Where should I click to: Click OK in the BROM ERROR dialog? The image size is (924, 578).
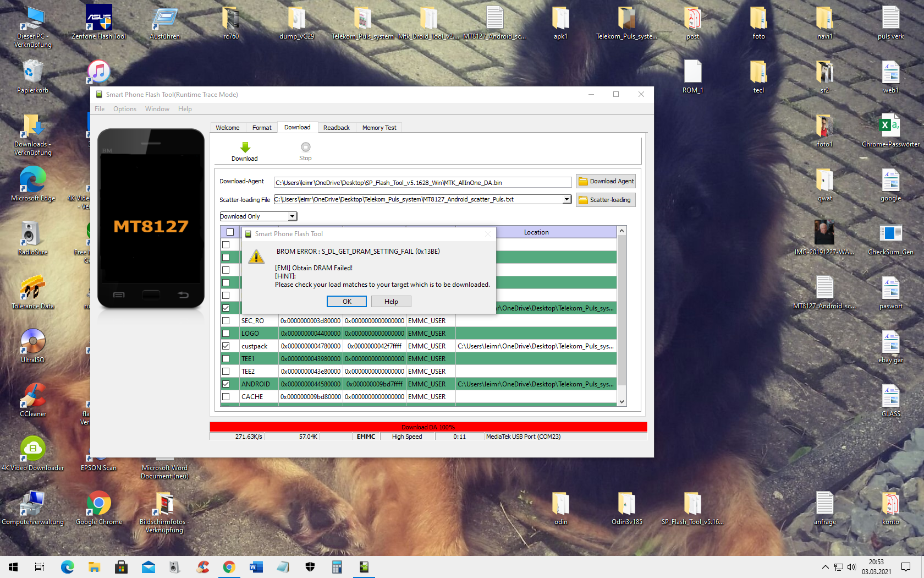click(x=347, y=302)
